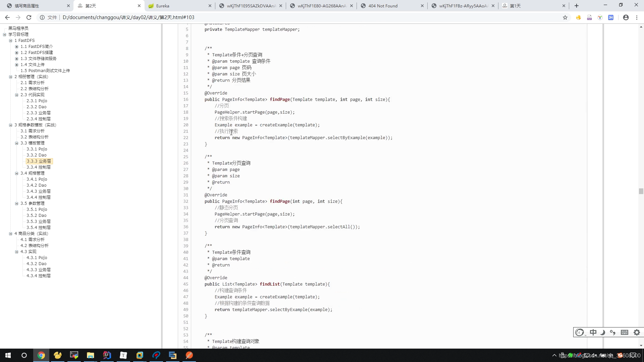
Task: Click the moon icon in IME toolbar
Action: pyautogui.click(x=603, y=332)
